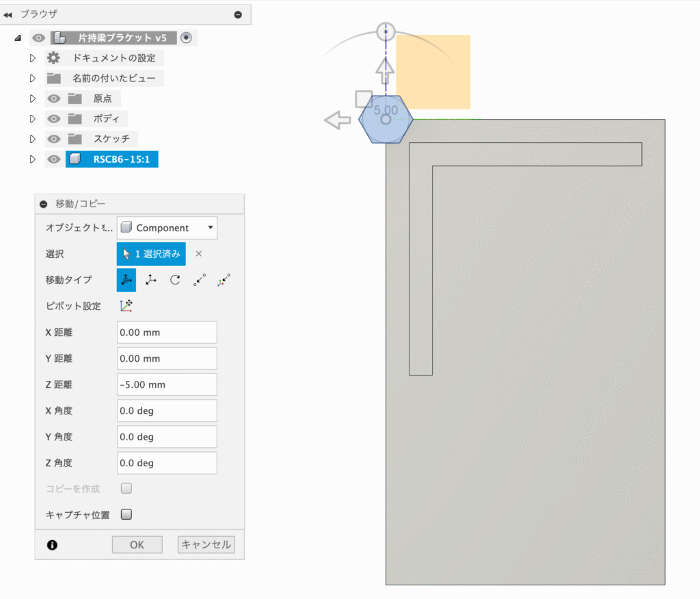Enable the キャプチャ位置 checkbox
The image size is (700, 599).
tap(126, 514)
